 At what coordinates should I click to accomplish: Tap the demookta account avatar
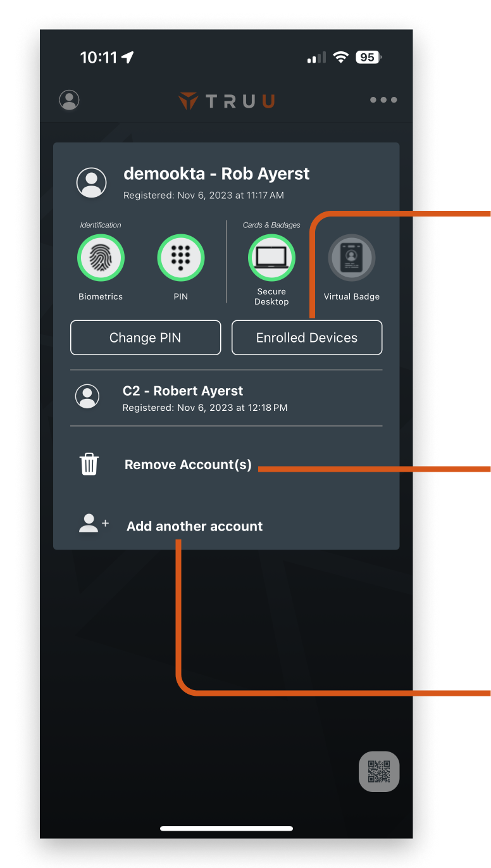click(x=92, y=182)
